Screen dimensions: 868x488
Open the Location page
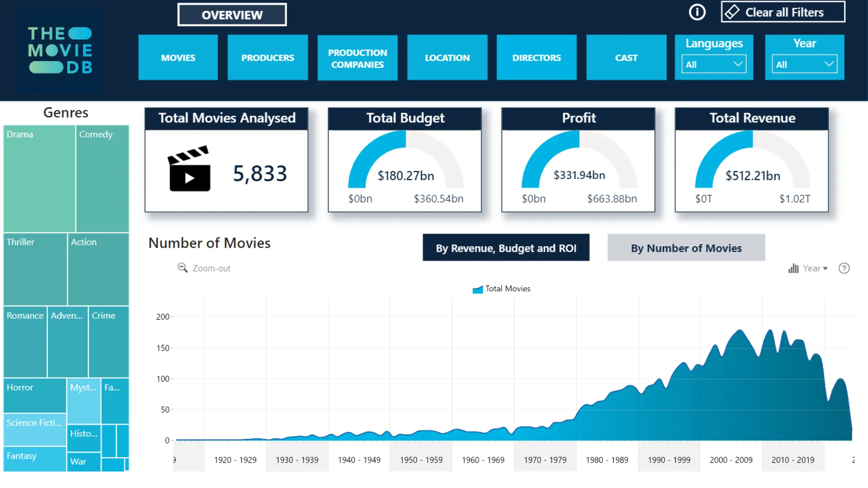click(447, 57)
